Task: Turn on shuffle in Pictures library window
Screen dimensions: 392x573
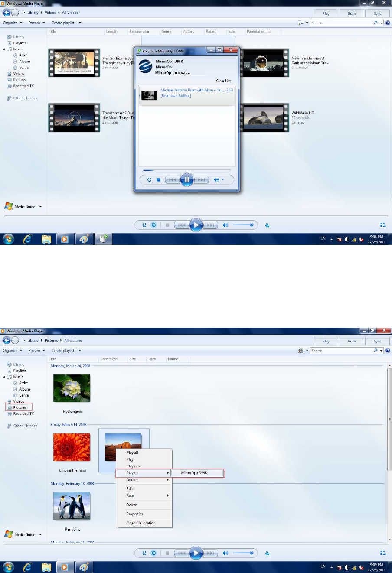Action: point(144,553)
